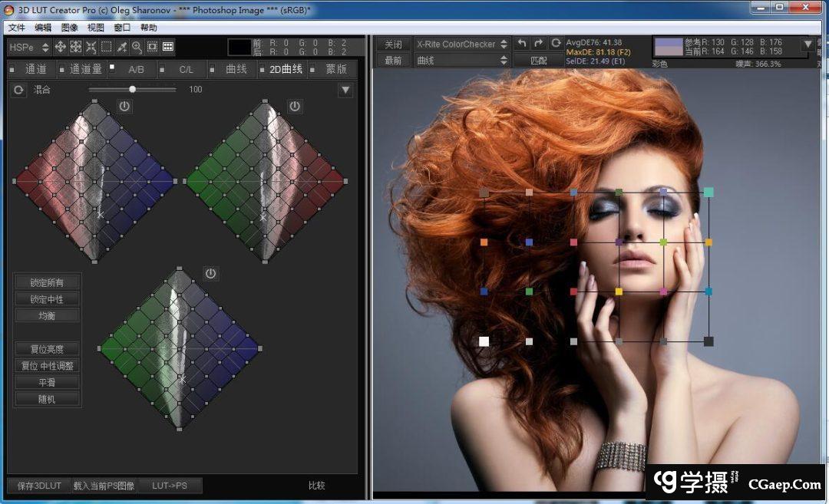Toggle power button of bottom color diamond
Viewport: 829px width, 504px height.
[210, 274]
